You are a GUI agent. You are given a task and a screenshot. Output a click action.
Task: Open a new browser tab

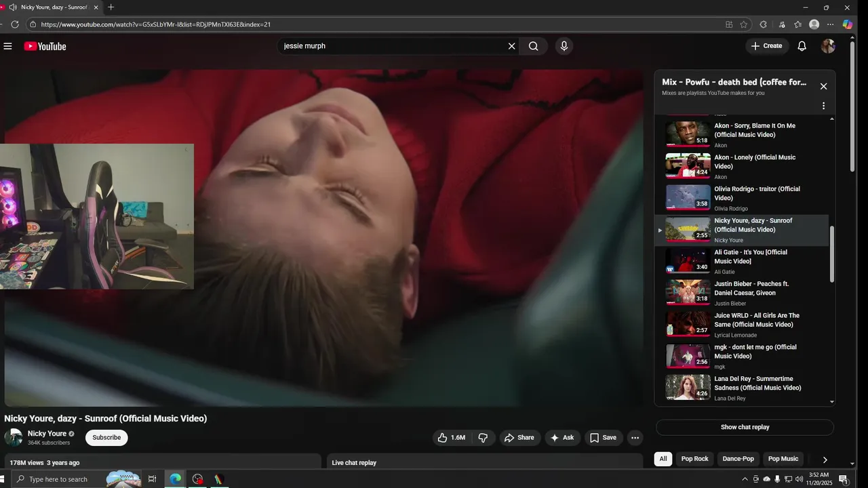111,7
